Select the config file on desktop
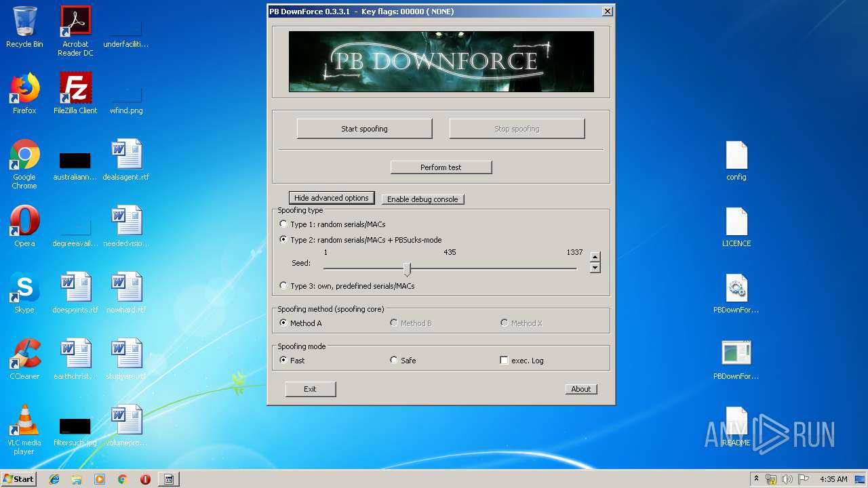The image size is (868, 488). tap(736, 160)
